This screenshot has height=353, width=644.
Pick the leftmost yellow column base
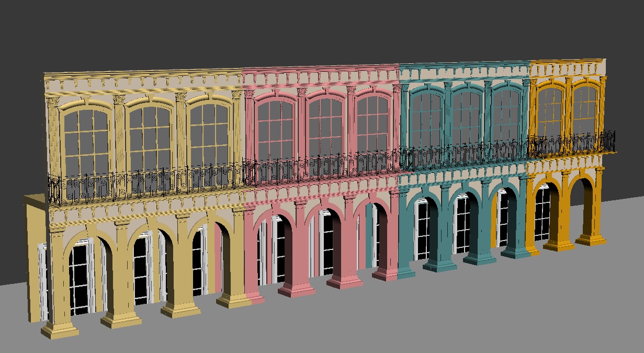tap(60, 329)
